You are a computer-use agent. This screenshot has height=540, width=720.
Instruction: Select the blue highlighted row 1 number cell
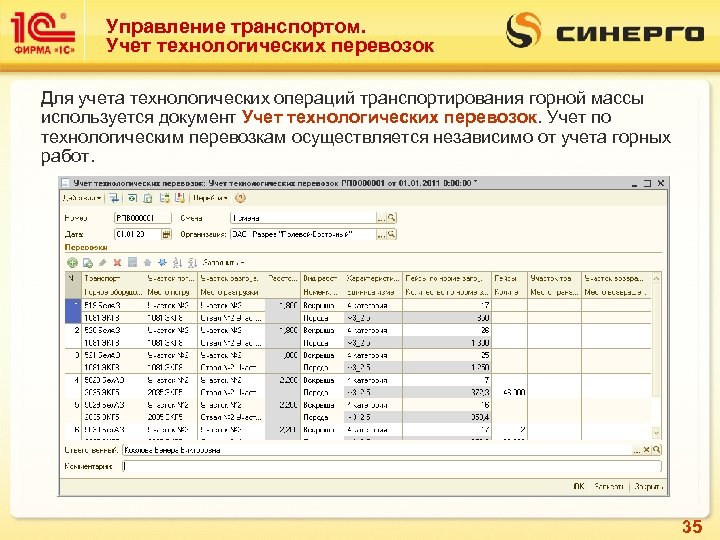tap(73, 311)
